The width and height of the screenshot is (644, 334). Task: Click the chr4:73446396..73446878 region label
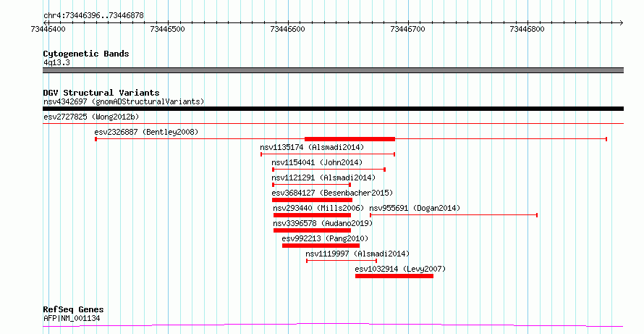(93, 16)
